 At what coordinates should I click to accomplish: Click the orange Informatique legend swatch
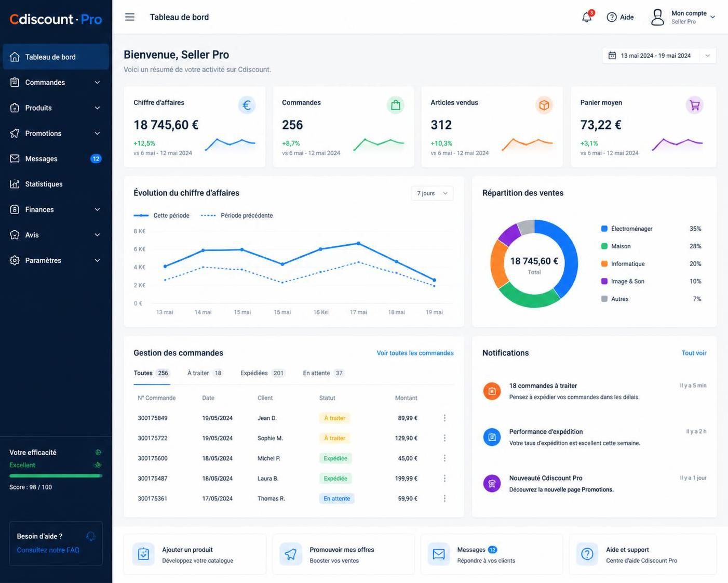pos(604,264)
